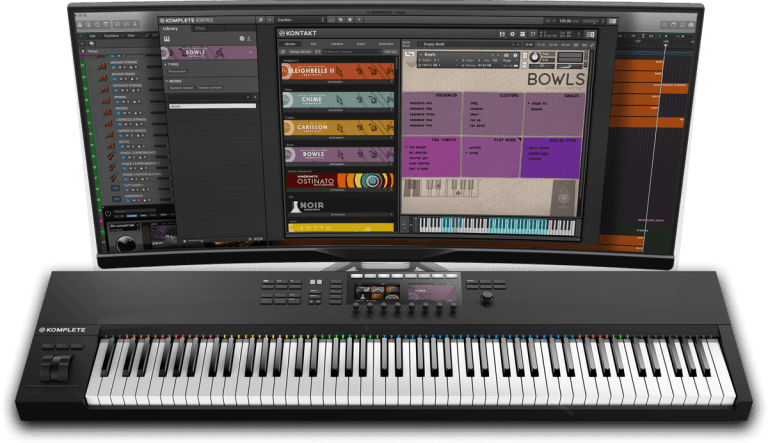The image size is (768, 443).
Task: Click the Sleighbells II library banner
Action: pos(338,71)
